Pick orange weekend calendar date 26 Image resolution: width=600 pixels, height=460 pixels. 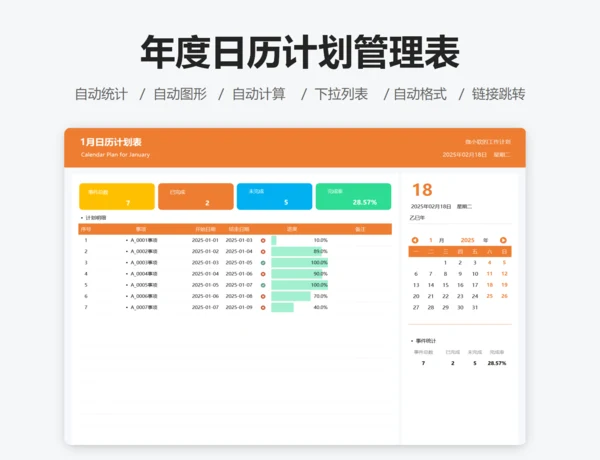pos(504,296)
